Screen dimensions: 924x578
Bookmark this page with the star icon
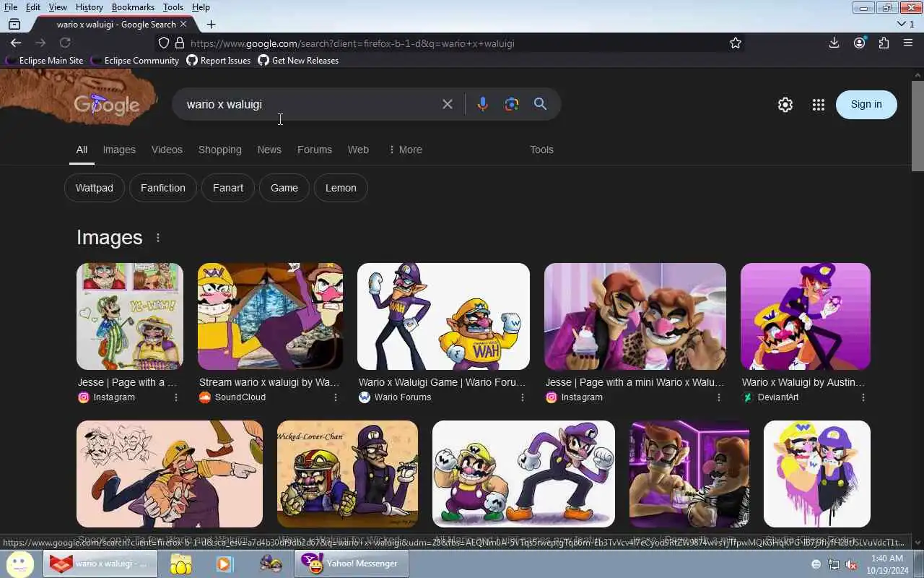click(736, 43)
